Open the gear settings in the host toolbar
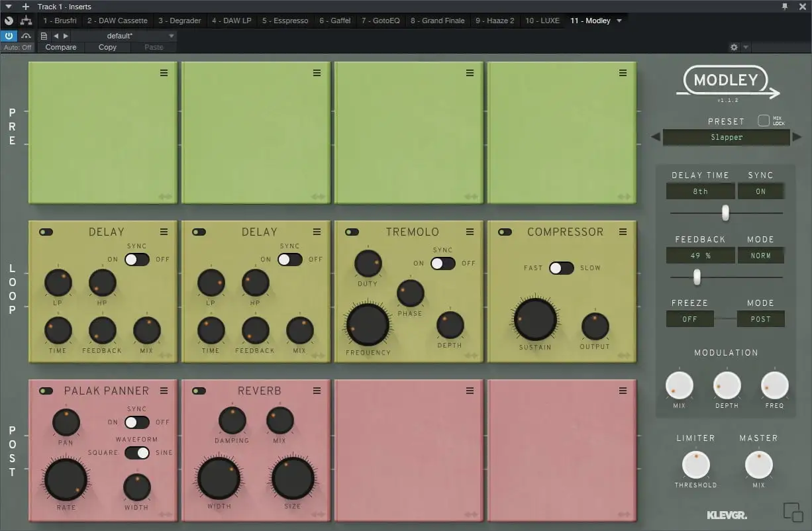The height and width of the screenshot is (531, 812). click(734, 47)
